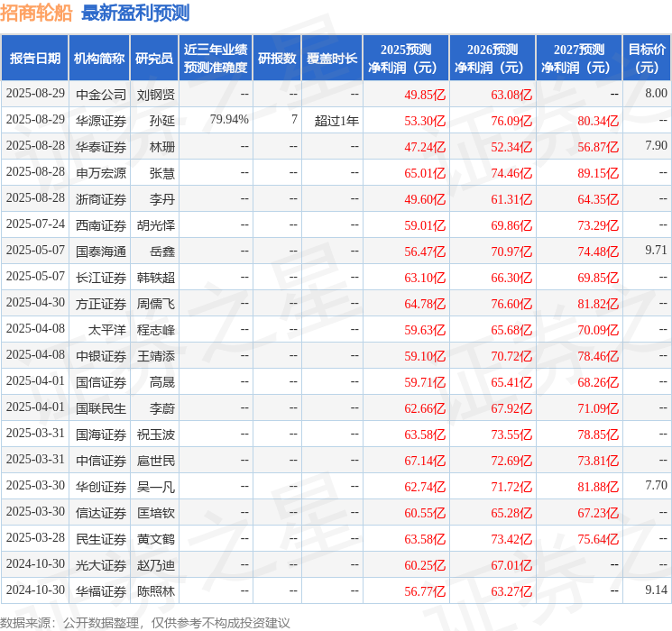This screenshot has width=672, height=631.
Task: Select analyst 胡光怿 cell
Action: (x=155, y=224)
